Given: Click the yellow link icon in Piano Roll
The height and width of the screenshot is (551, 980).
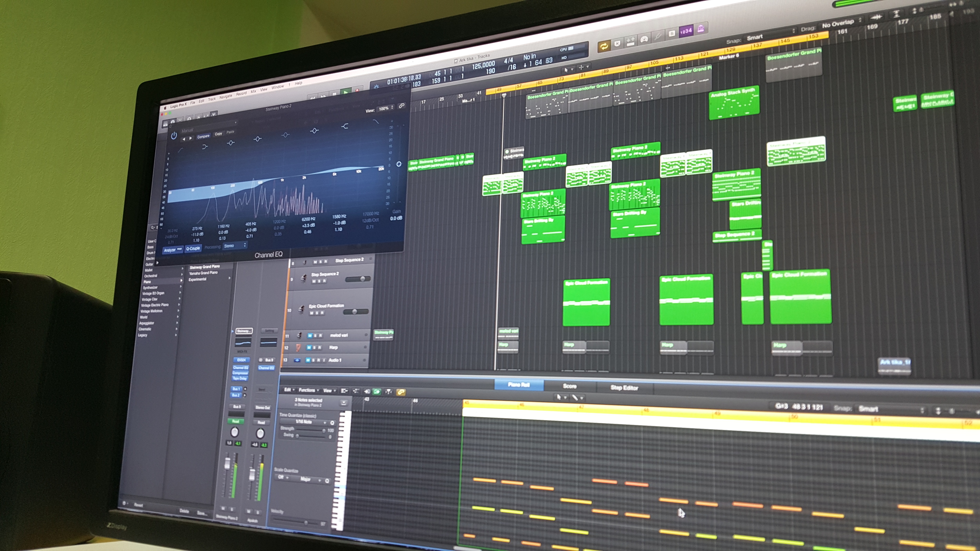Looking at the screenshot, I should coord(401,392).
